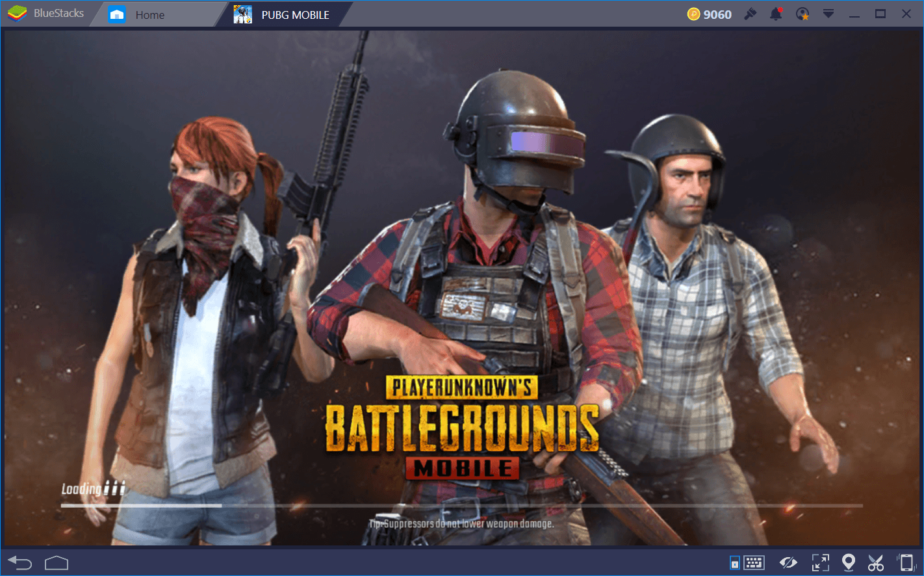Toggle the keyboard control mode switch
Viewport: 924px width, 576px height.
(x=734, y=563)
